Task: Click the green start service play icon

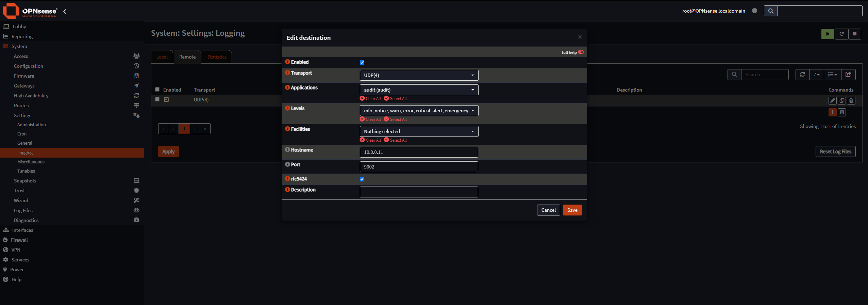Action: (828, 34)
